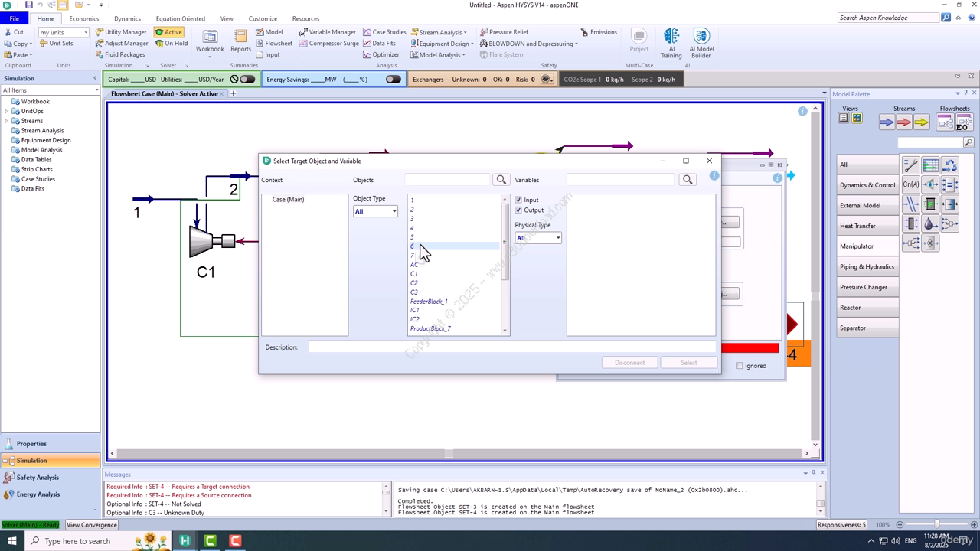This screenshot has height=551, width=980.
Task: Toggle the Energy Savings switch
Action: click(393, 79)
